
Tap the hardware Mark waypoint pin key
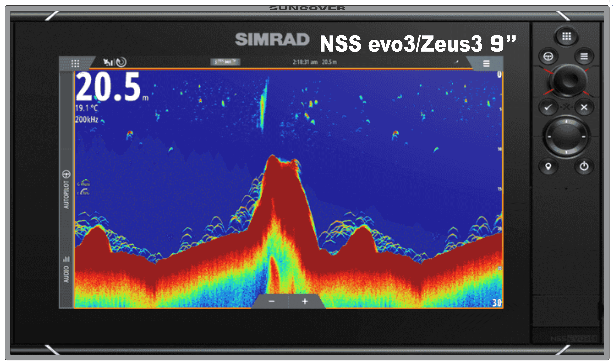[x=548, y=167]
